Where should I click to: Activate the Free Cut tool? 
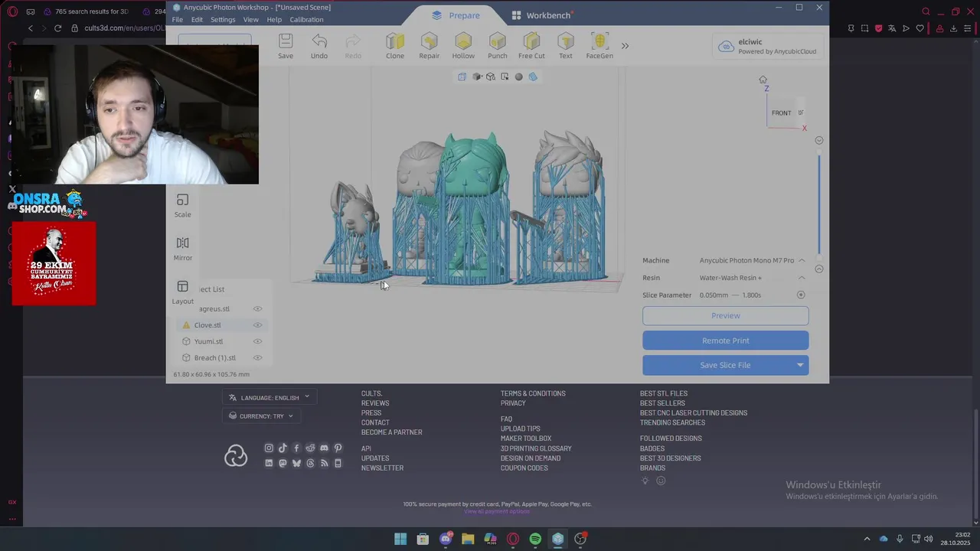tap(531, 46)
